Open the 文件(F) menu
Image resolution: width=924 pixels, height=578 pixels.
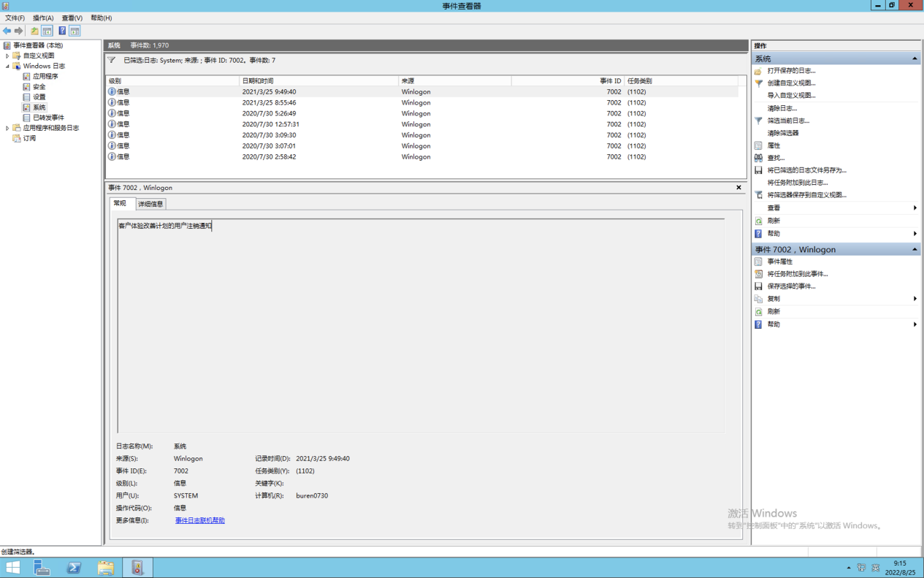(15, 18)
